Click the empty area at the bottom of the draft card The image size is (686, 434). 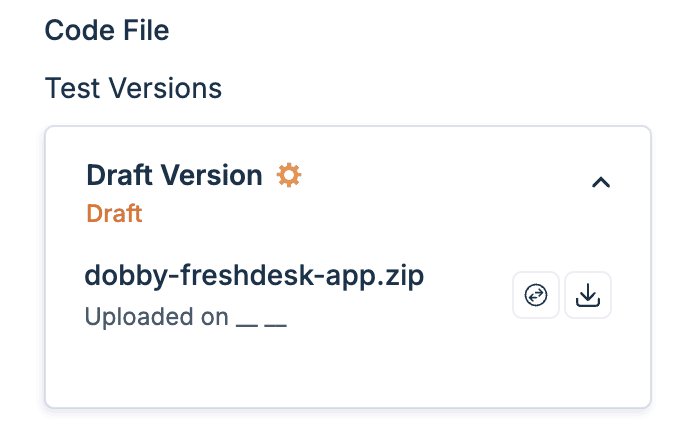(x=347, y=375)
